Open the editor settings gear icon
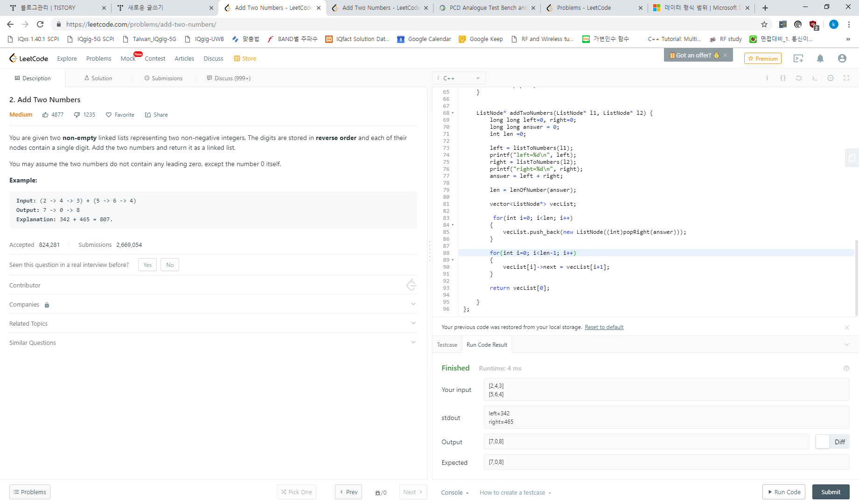This screenshot has width=859, height=504. (831, 78)
